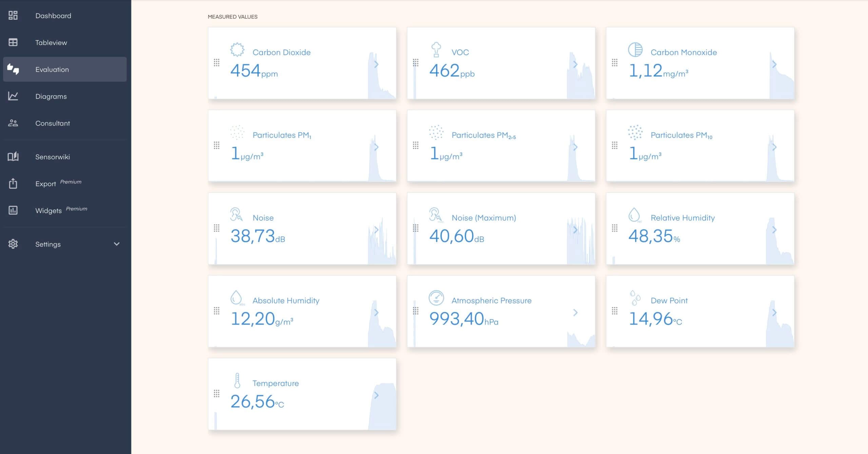This screenshot has width=868, height=454.
Task: Click the 993,40 hPa reading
Action: (464, 319)
